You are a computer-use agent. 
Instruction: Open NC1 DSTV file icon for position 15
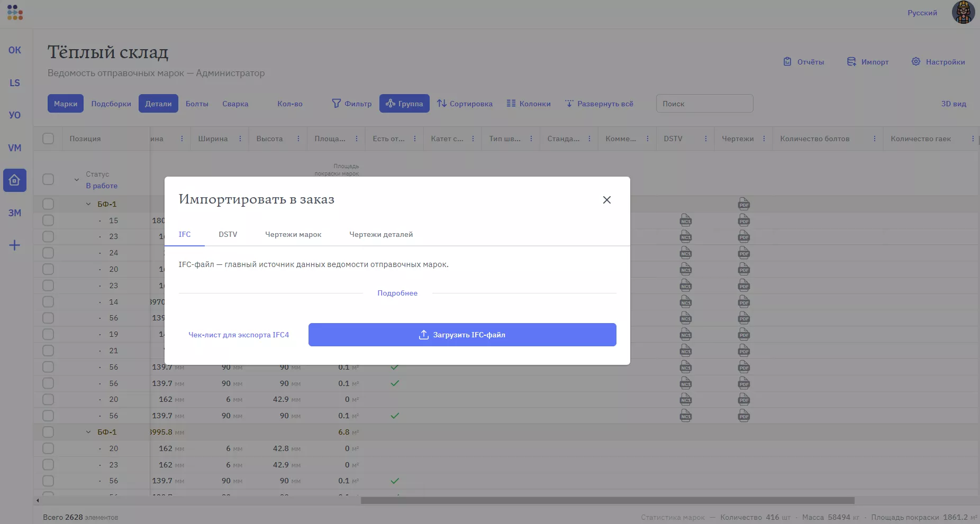686,220
